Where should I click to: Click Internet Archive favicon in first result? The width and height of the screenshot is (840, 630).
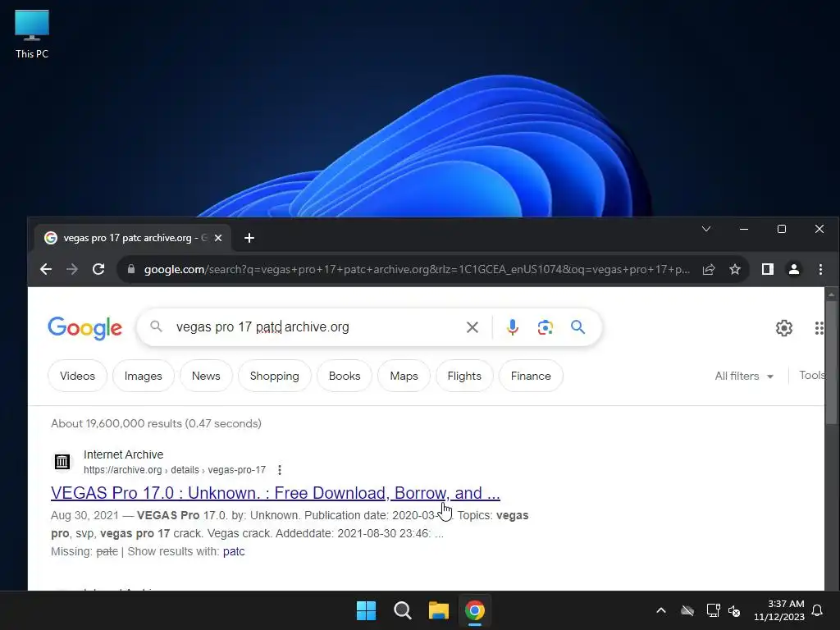point(62,461)
